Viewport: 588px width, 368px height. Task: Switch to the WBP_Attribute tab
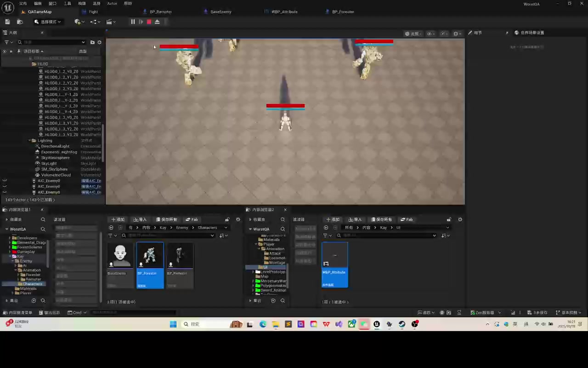[x=284, y=11]
